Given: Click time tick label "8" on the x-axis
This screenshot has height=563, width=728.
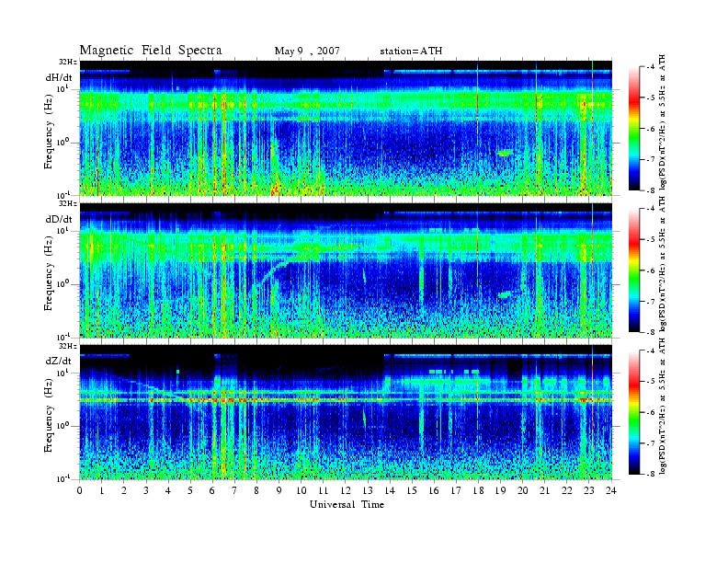Looking at the screenshot, I should (x=256, y=490).
